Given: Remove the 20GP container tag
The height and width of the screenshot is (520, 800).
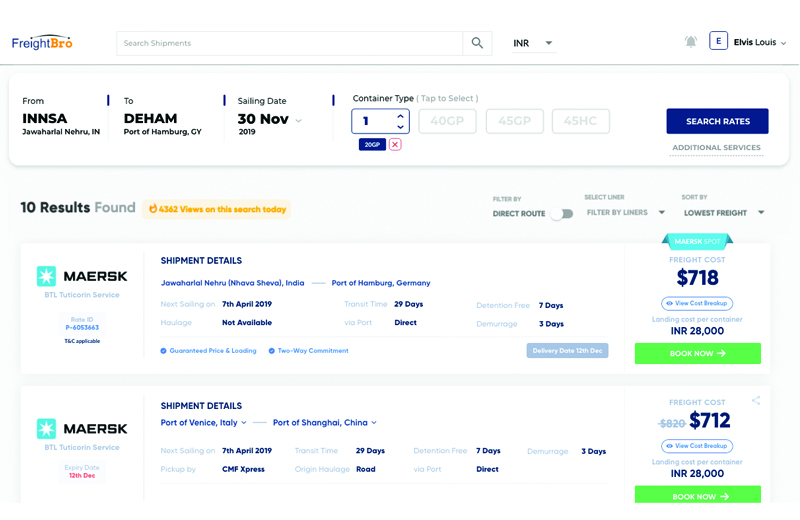Looking at the screenshot, I should [395, 144].
